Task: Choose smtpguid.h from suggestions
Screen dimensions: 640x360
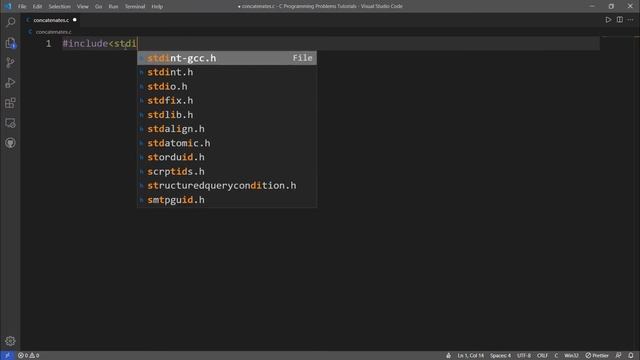Action: pyautogui.click(x=227, y=200)
